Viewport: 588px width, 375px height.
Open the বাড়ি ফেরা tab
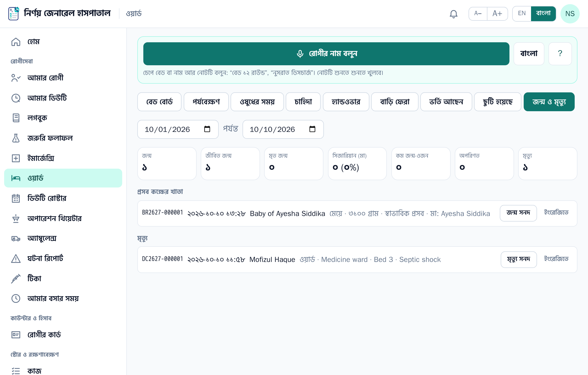point(395,102)
